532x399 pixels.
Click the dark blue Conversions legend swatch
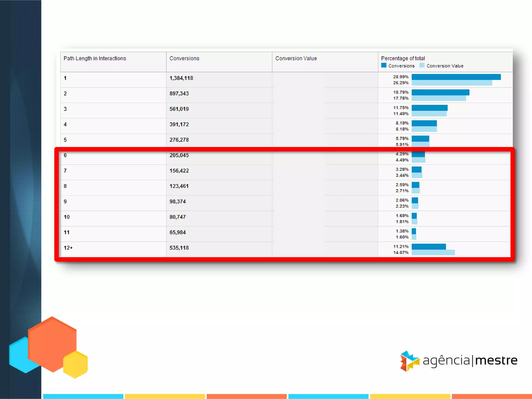(384, 65)
